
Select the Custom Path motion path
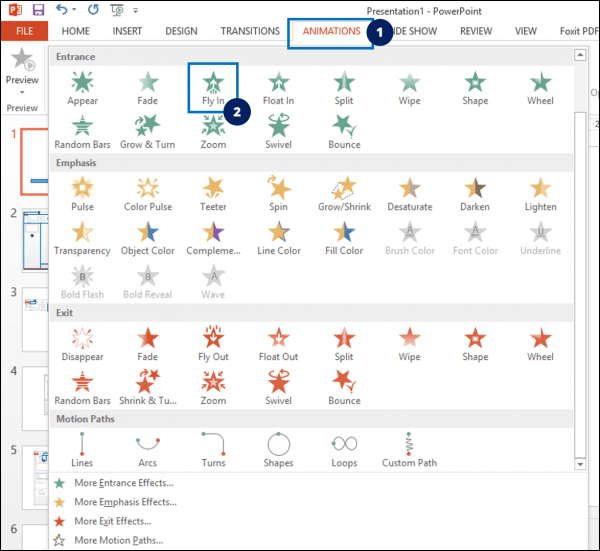(x=410, y=448)
